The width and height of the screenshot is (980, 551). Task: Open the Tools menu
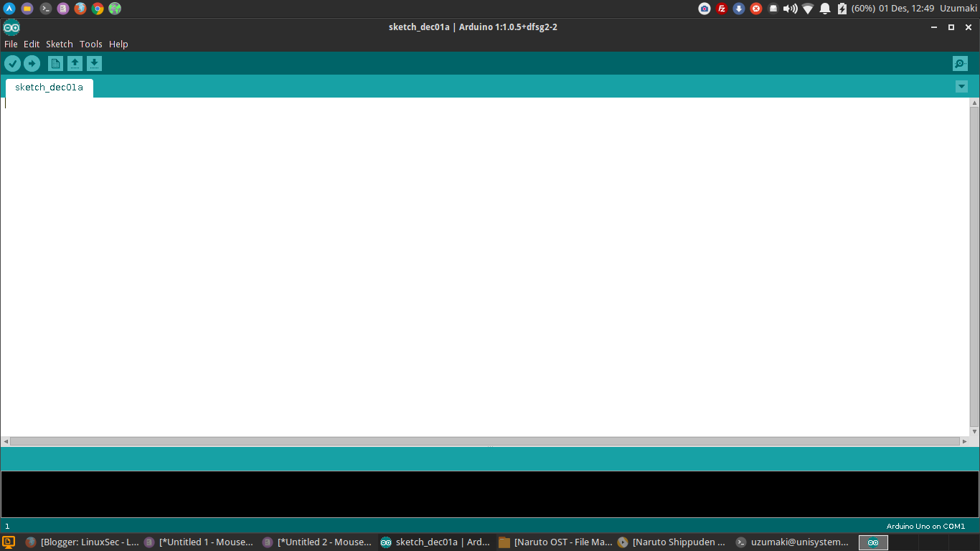(x=90, y=44)
